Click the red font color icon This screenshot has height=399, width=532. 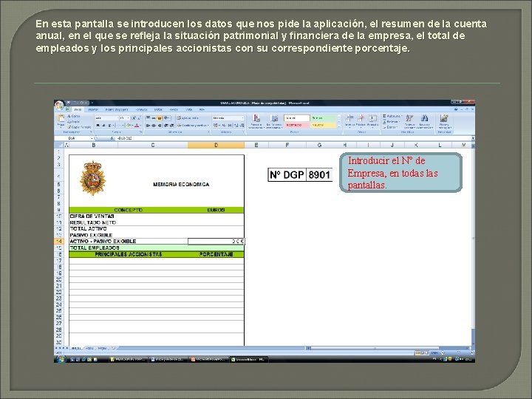click(x=137, y=125)
